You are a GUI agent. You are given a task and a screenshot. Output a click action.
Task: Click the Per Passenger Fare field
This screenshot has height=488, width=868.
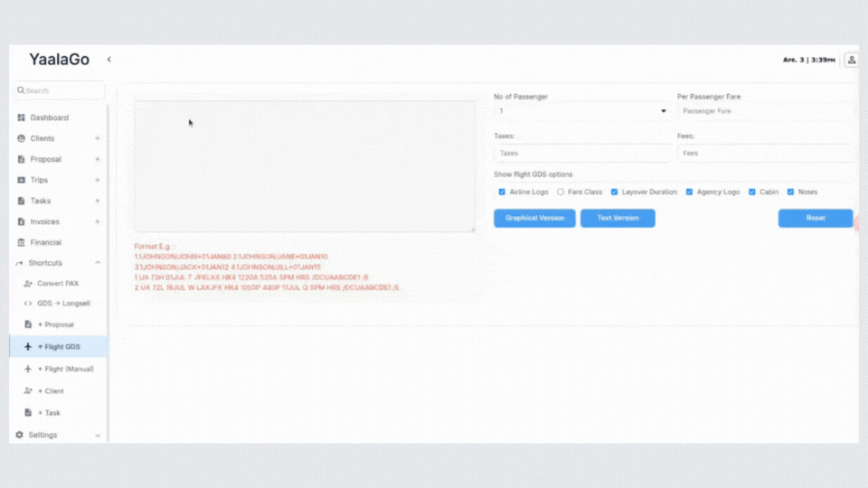click(x=765, y=111)
